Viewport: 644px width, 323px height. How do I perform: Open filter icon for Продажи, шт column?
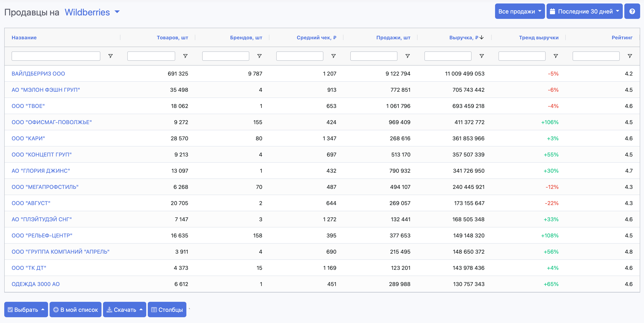pos(407,56)
